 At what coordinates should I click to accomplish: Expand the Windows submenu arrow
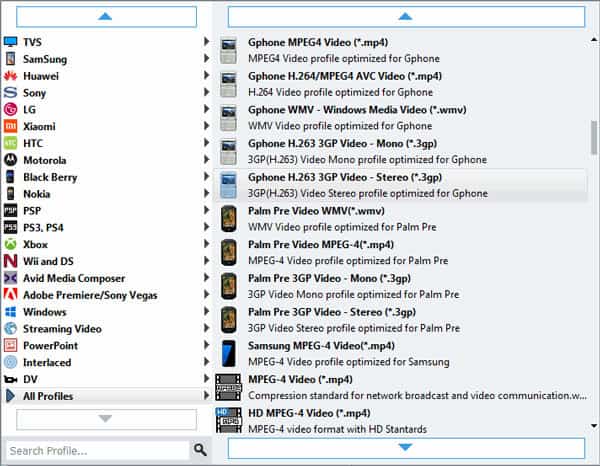(206, 311)
